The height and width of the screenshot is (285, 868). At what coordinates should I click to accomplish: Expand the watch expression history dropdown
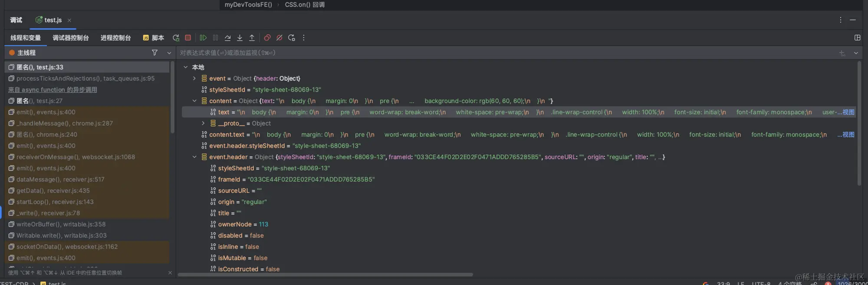point(856,53)
